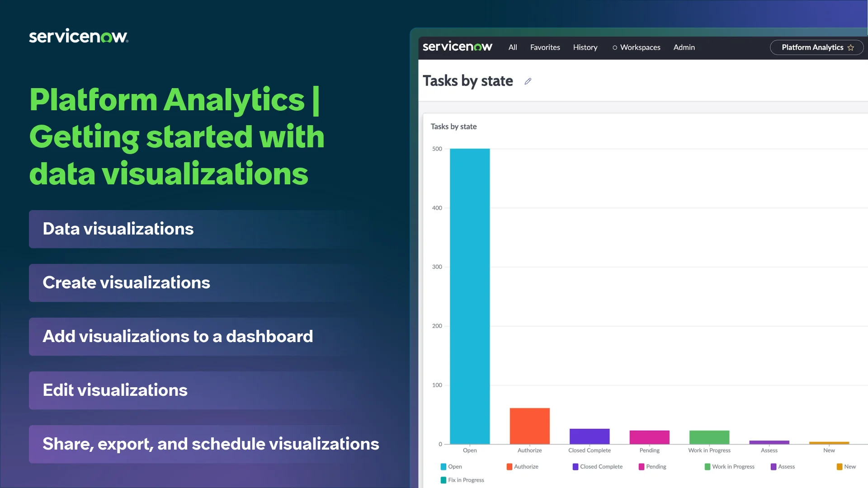
Task: Click the star icon in Platform Analytics pill
Action: click(x=851, y=47)
